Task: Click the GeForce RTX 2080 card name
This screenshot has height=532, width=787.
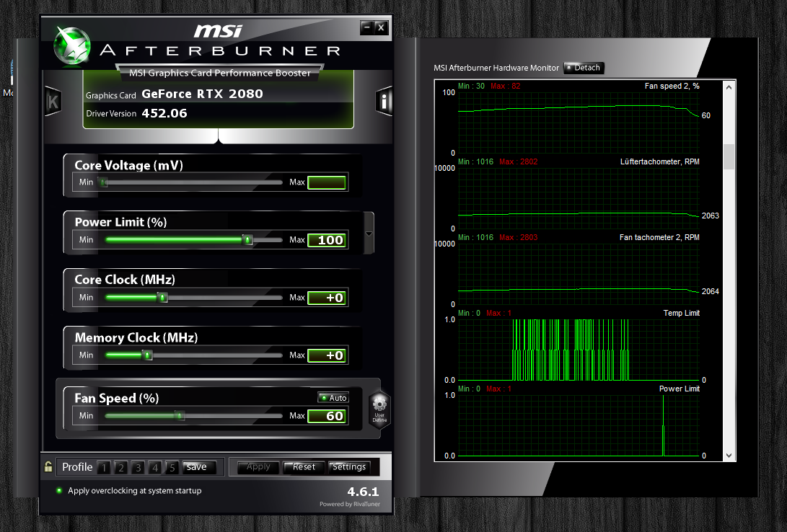Action: (x=202, y=94)
